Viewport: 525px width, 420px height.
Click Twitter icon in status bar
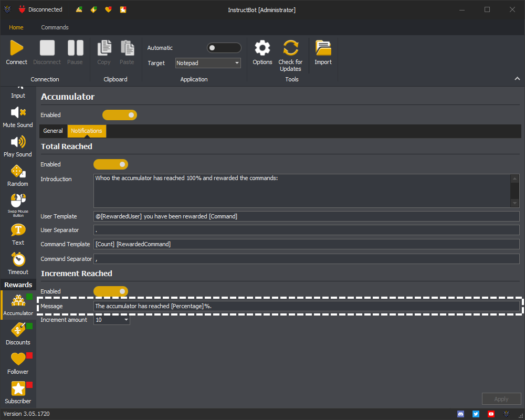(476, 414)
